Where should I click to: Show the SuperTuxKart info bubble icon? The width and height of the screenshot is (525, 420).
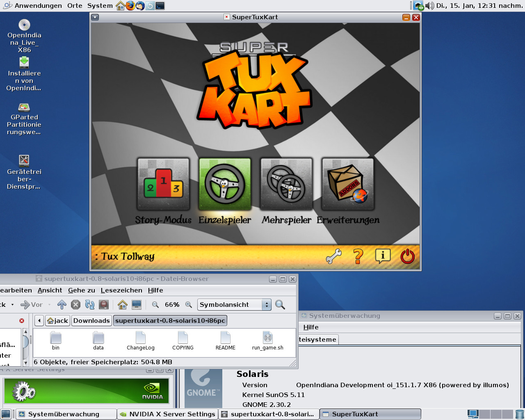click(383, 256)
